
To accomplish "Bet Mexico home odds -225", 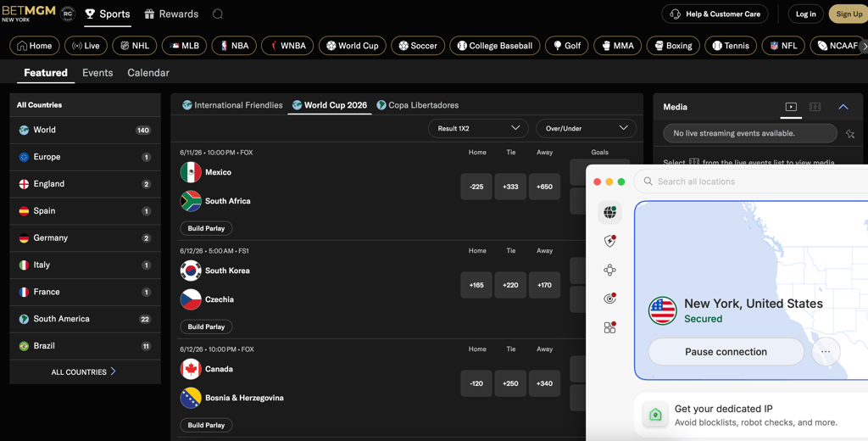I will click(x=476, y=187).
